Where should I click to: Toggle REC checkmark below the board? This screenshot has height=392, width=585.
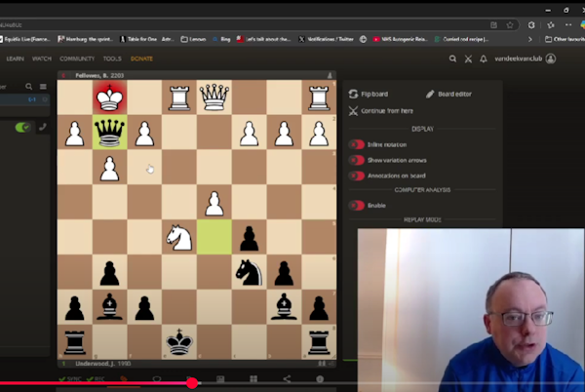[x=96, y=379]
